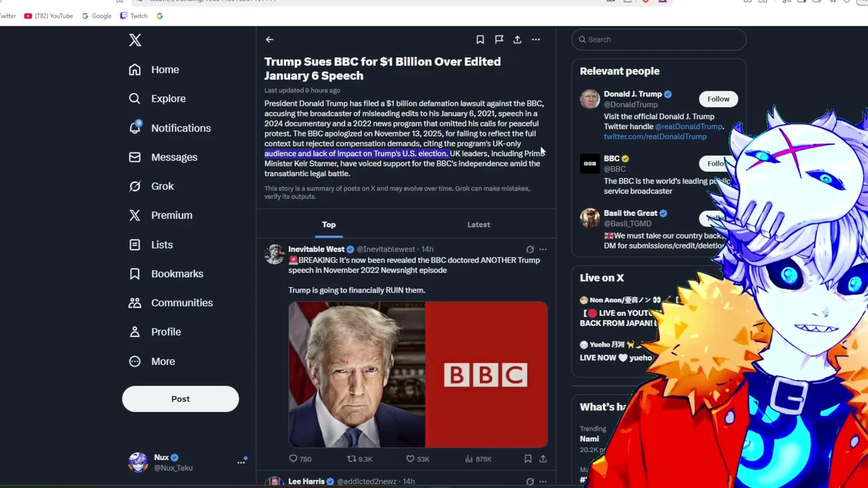Follow the BBC account
Viewport: 868px width, 488px height.
click(x=715, y=163)
